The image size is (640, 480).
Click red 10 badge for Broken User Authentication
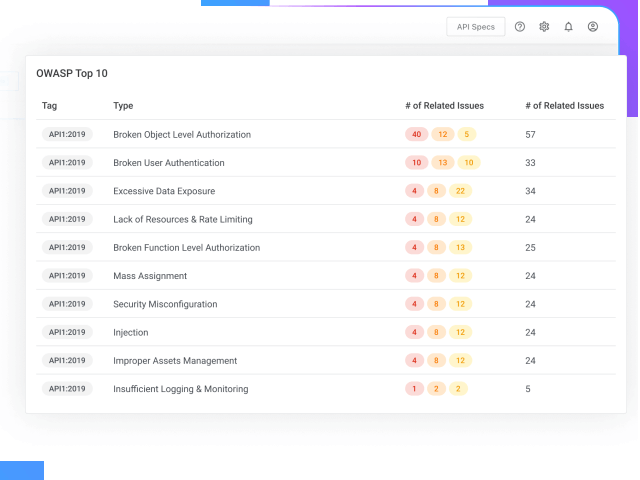pos(416,162)
